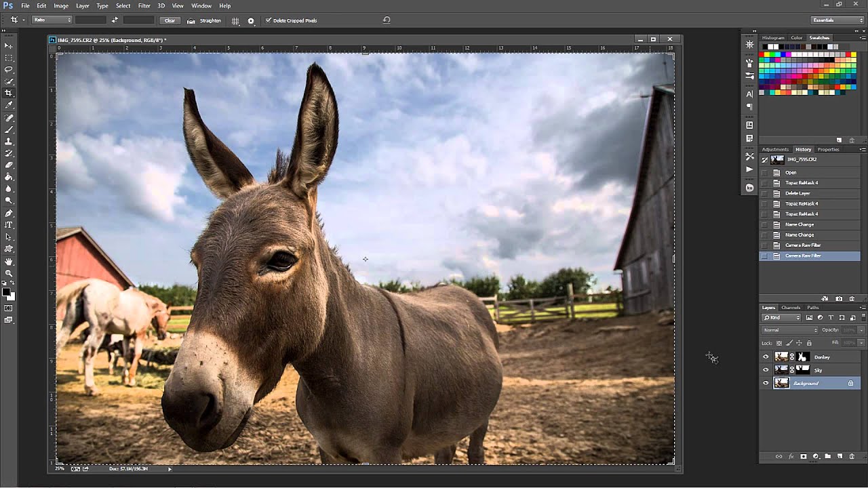Select the Dodge tool

(9, 201)
